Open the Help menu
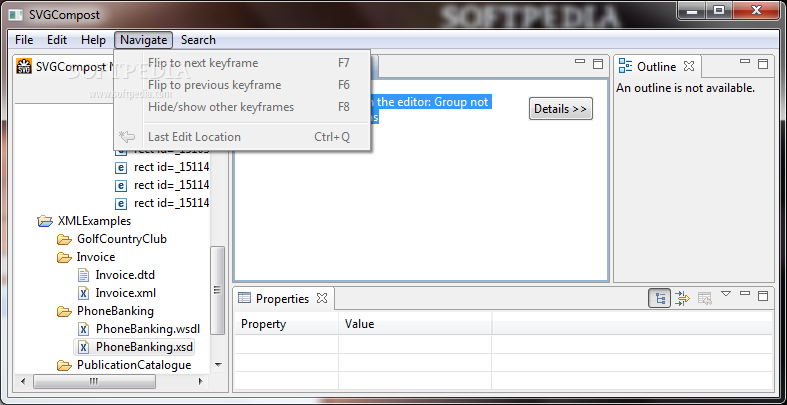 pyautogui.click(x=93, y=40)
